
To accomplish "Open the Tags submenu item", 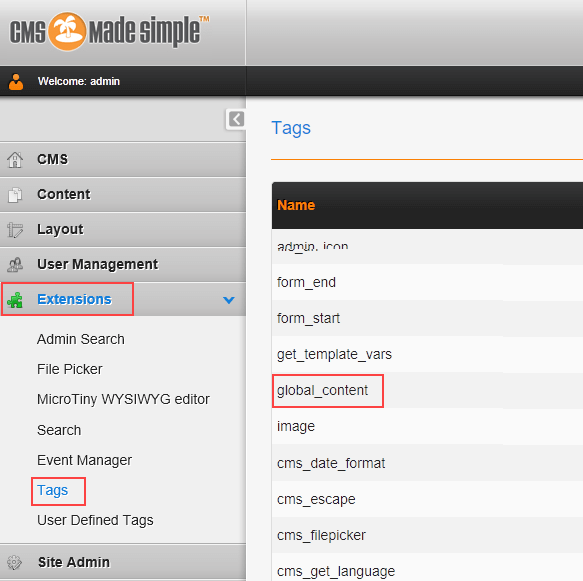I will pos(53,491).
